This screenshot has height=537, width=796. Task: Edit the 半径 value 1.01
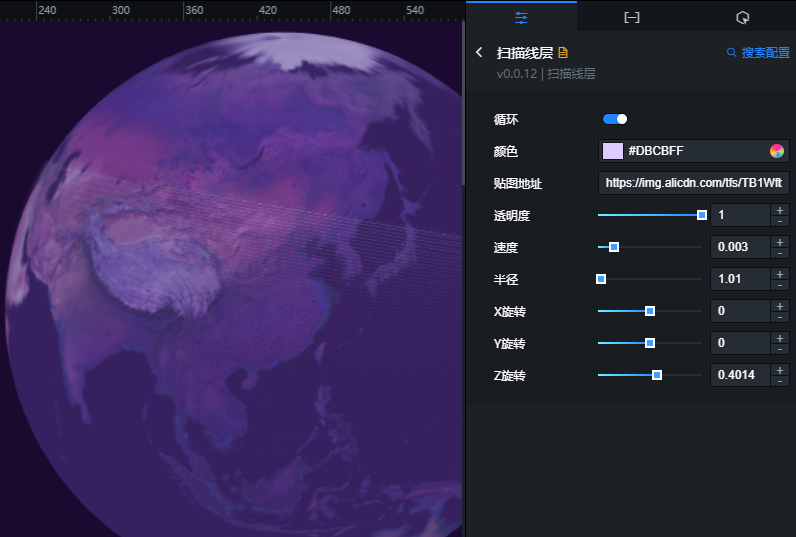tap(740, 279)
